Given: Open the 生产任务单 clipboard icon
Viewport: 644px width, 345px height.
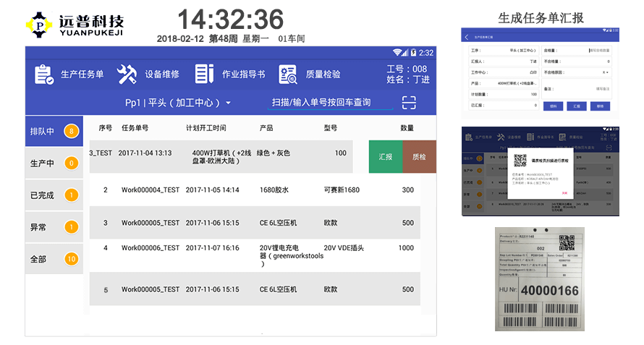Looking at the screenshot, I should (x=44, y=74).
